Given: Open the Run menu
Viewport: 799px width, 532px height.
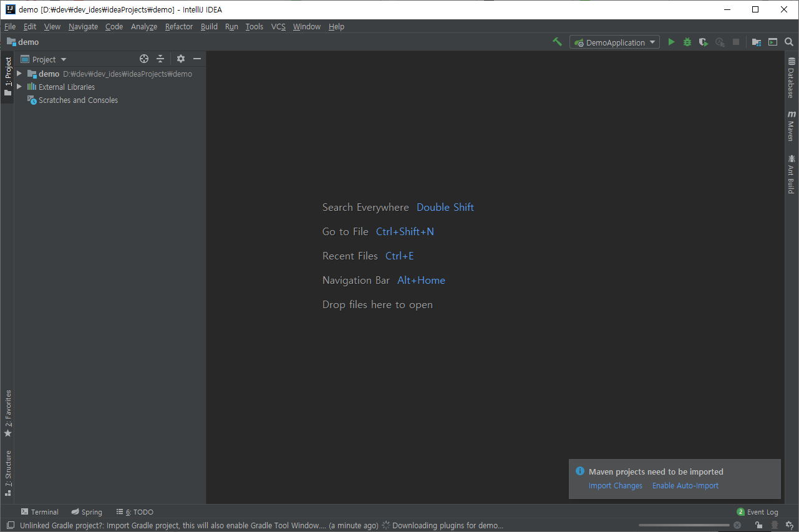Looking at the screenshot, I should coord(231,26).
